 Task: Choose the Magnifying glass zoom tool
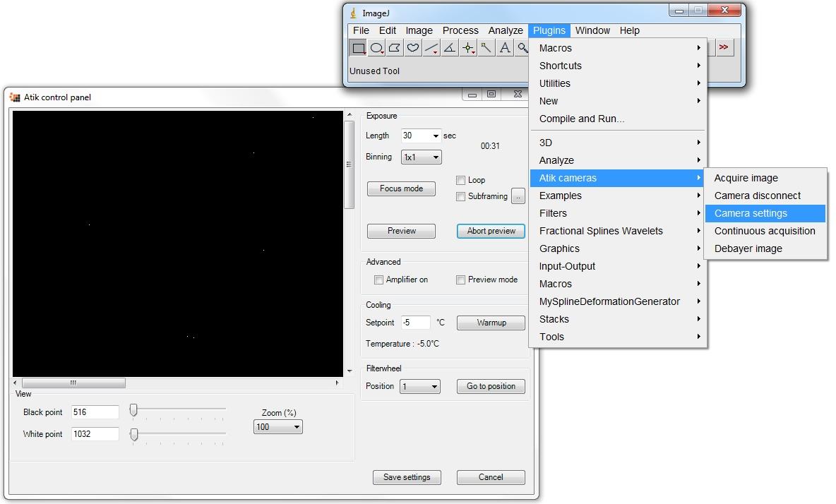pyautogui.click(x=522, y=47)
